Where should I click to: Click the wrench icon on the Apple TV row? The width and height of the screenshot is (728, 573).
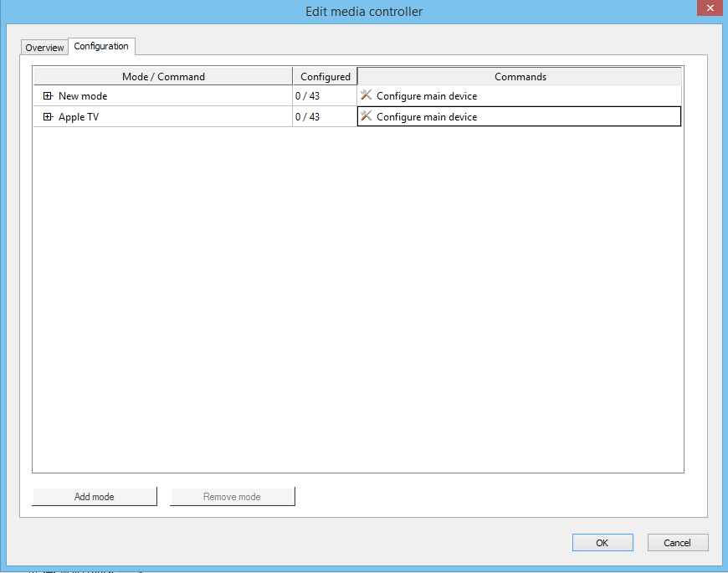tap(366, 116)
